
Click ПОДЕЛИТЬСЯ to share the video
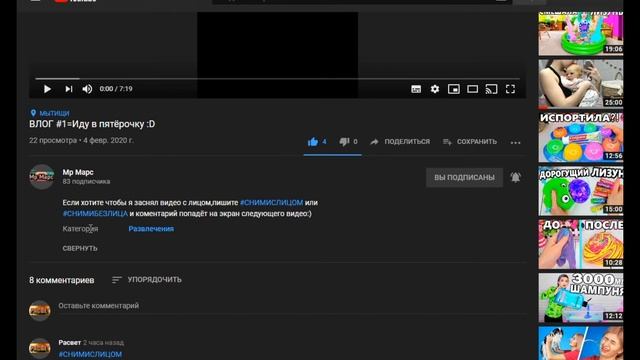(x=400, y=142)
